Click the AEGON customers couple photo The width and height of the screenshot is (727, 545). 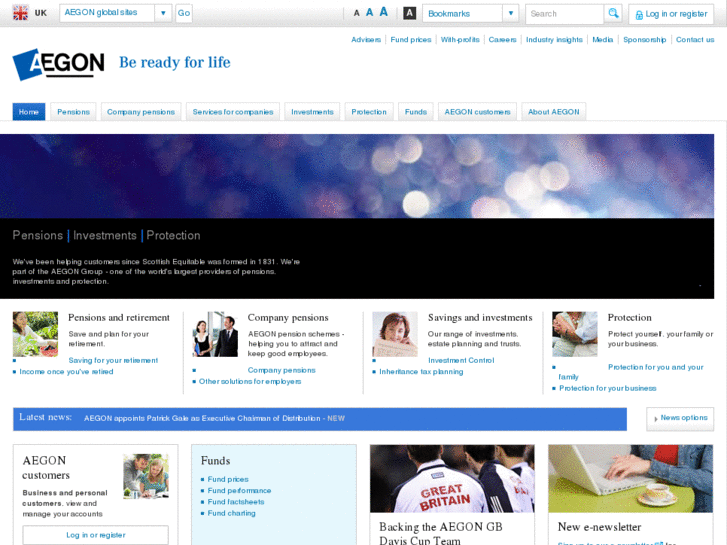pyautogui.click(x=146, y=476)
